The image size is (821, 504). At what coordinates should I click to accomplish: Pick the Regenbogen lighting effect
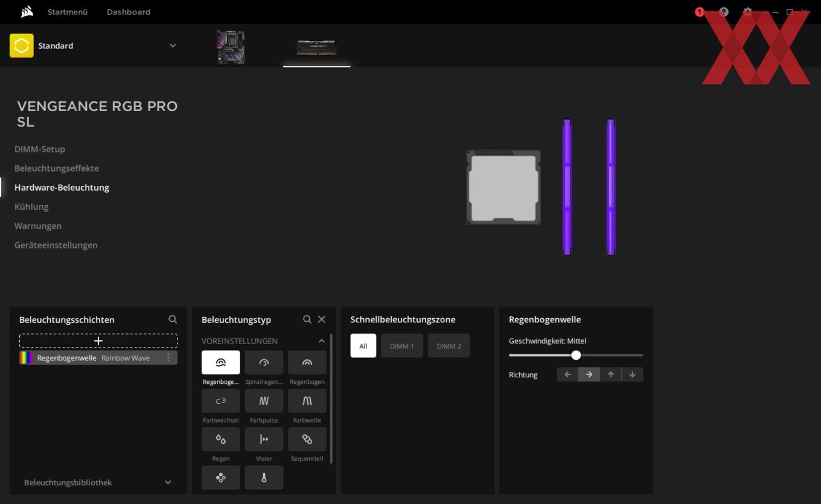(307, 362)
